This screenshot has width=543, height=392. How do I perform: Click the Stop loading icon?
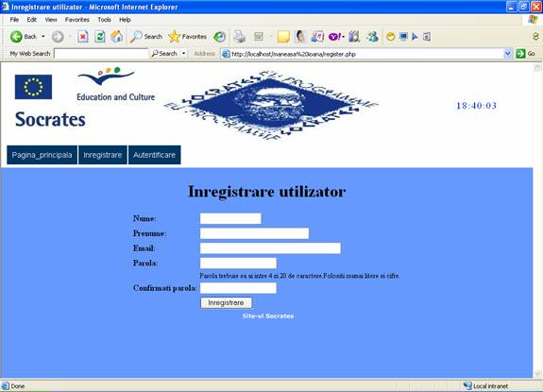pyautogui.click(x=83, y=36)
